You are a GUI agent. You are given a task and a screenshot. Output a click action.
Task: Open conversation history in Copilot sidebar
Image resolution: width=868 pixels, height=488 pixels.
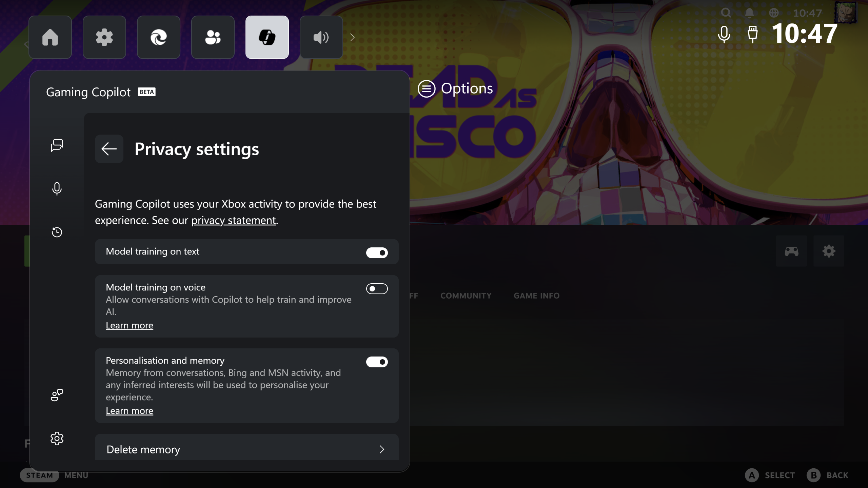57,232
